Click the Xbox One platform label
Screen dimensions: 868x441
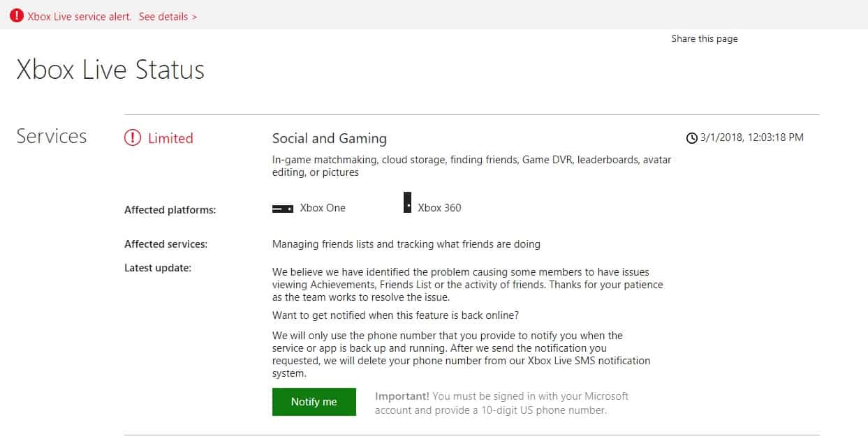point(323,208)
